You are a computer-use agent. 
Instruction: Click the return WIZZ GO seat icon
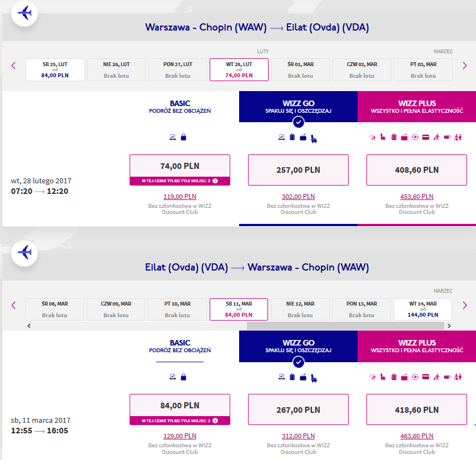(x=314, y=378)
